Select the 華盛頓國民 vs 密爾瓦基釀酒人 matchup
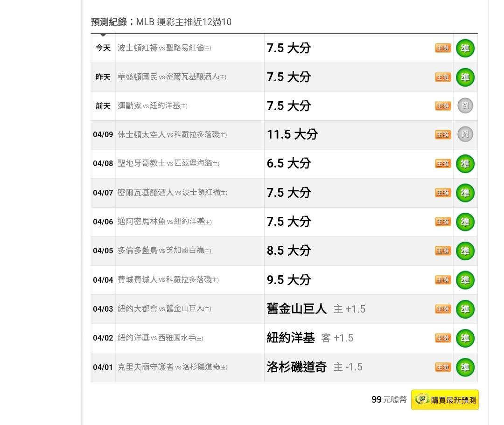 pyautogui.click(x=172, y=77)
